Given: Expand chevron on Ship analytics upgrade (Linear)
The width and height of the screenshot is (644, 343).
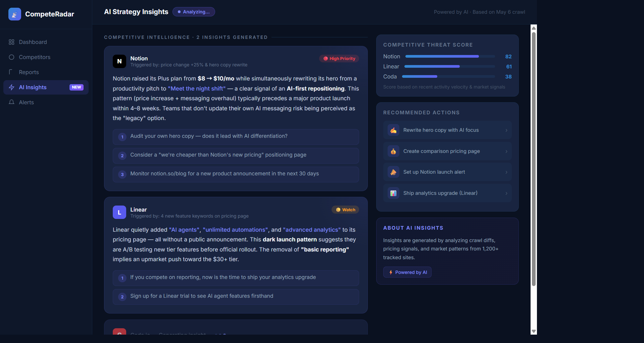Looking at the screenshot, I should pos(506,193).
